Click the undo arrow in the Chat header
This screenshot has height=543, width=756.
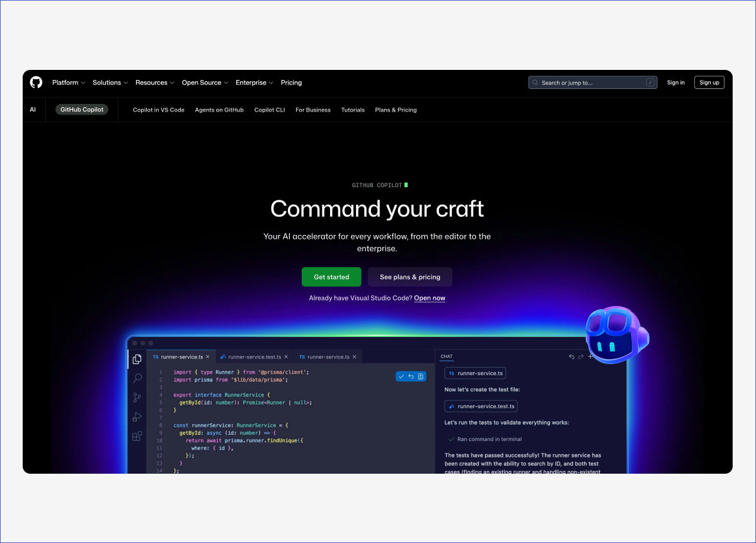click(x=571, y=357)
